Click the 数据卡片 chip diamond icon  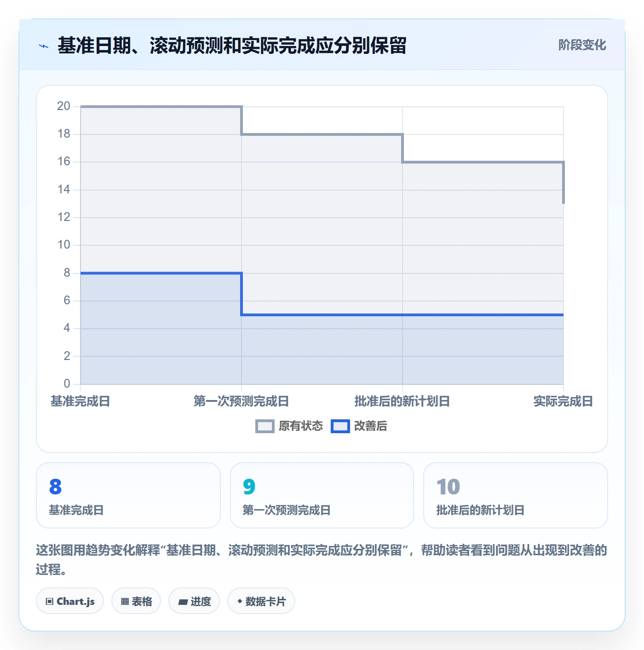240,602
